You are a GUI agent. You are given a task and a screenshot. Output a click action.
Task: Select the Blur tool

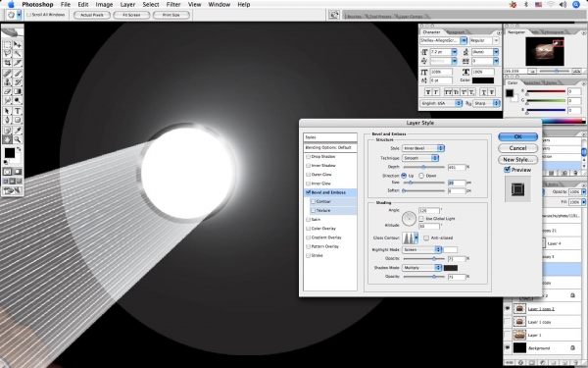7,100
